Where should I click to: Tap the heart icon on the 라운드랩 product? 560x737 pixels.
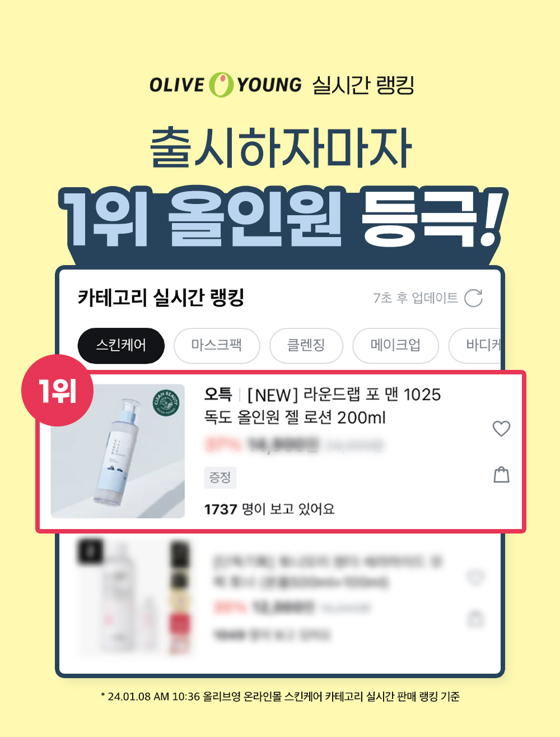[501, 429]
